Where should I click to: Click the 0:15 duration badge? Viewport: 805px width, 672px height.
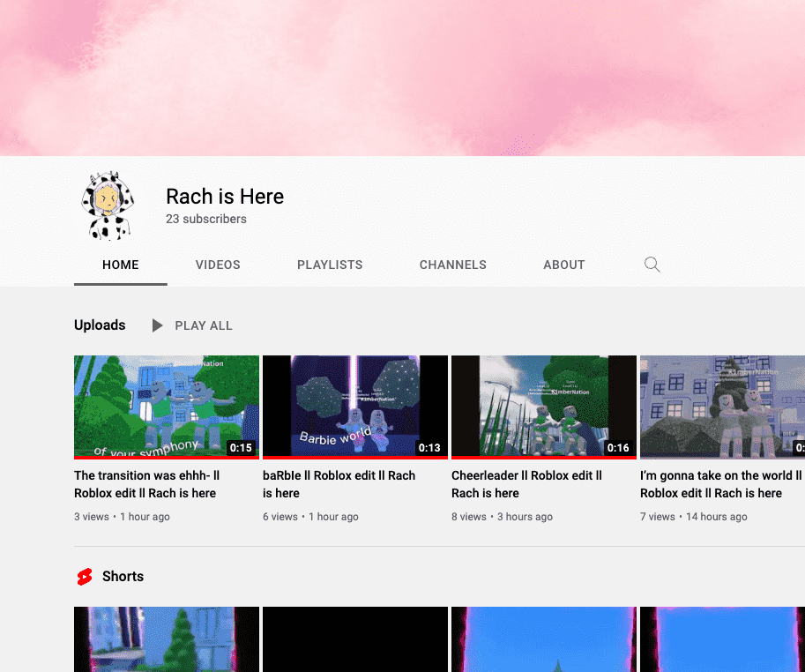coord(241,448)
